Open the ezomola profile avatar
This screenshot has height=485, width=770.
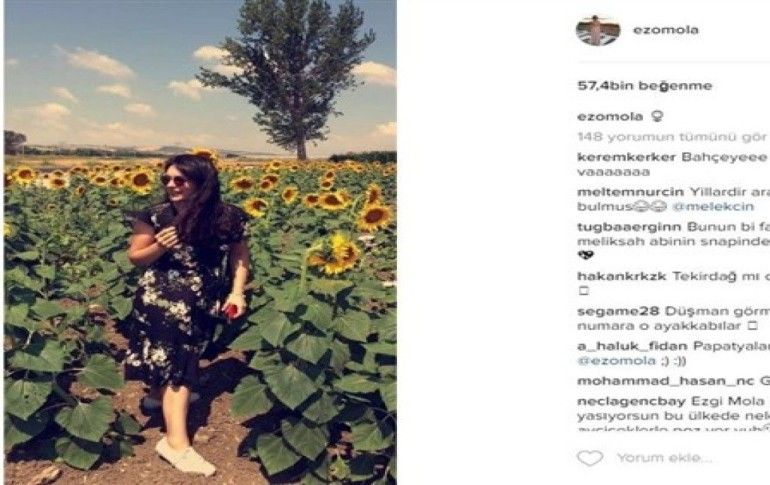pos(598,30)
